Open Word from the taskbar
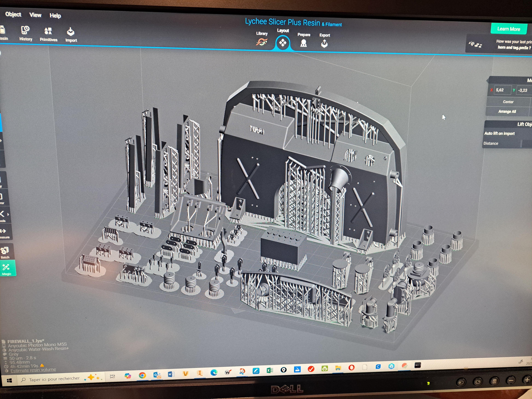Viewport: 532px width, 399px height. click(x=171, y=374)
